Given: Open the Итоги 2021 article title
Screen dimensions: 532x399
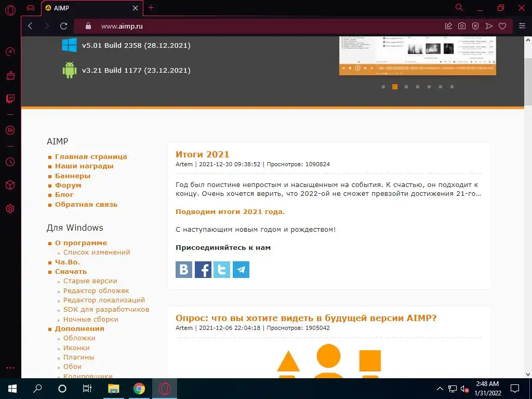Looking at the screenshot, I should (x=202, y=154).
